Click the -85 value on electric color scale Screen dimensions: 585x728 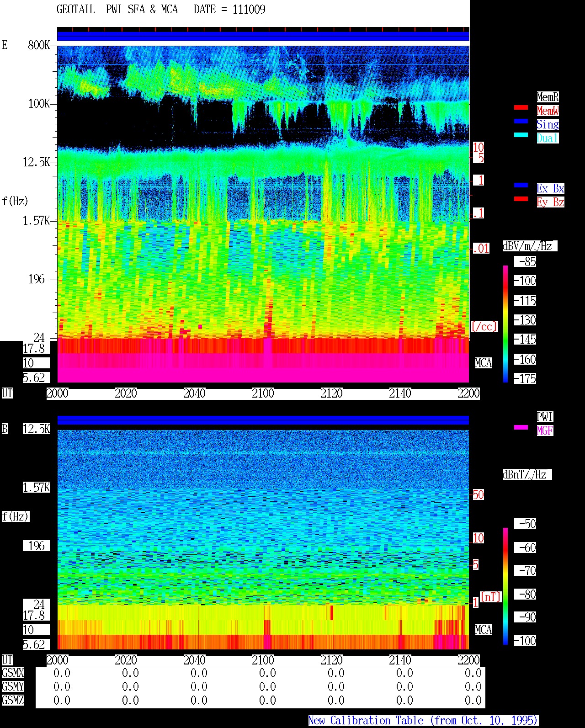[526, 262]
